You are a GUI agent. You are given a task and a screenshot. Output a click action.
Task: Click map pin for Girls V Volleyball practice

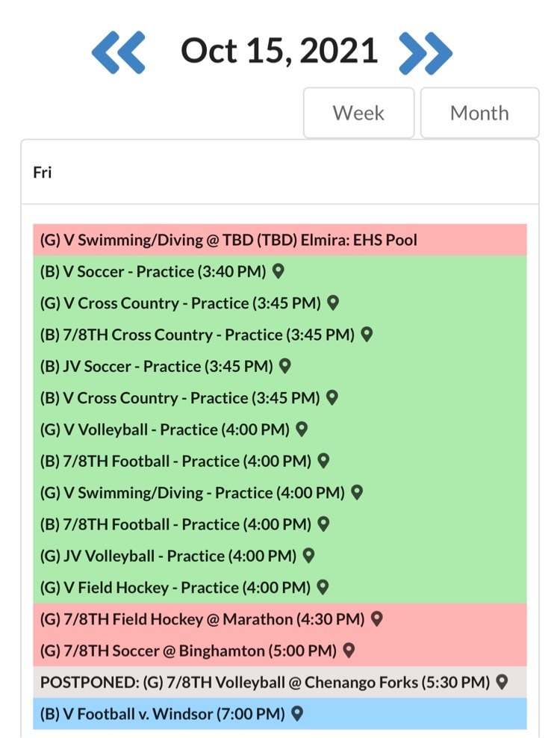coord(302,430)
